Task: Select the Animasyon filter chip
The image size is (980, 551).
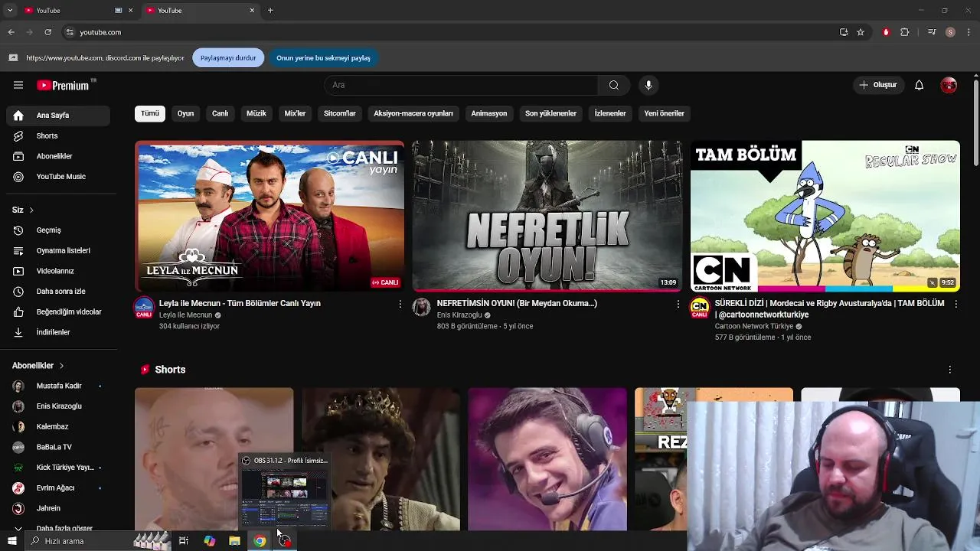Action: click(489, 113)
